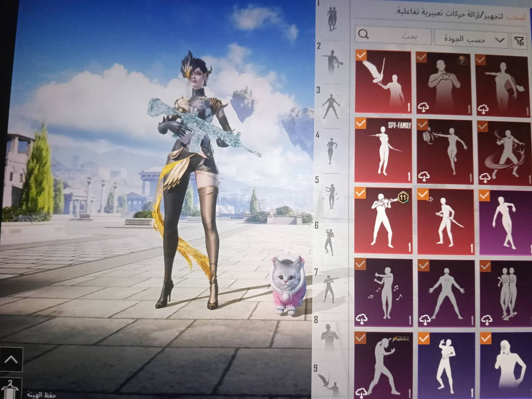Open the falcon emote card
The height and width of the screenshot is (399, 532).
[x=384, y=82]
